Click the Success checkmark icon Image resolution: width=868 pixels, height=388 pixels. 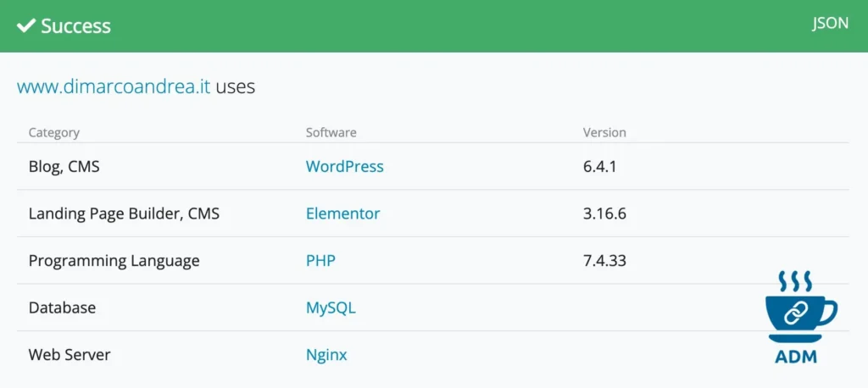[x=26, y=26]
